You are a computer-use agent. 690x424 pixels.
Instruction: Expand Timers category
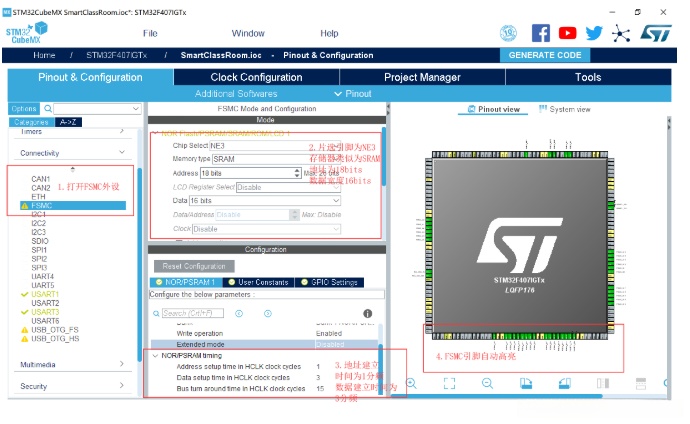pos(122,131)
